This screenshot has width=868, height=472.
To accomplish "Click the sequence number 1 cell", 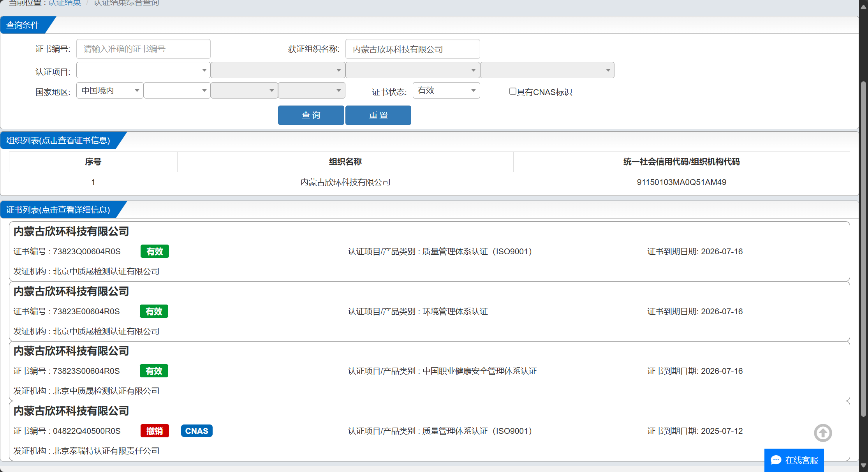I will (x=93, y=182).
